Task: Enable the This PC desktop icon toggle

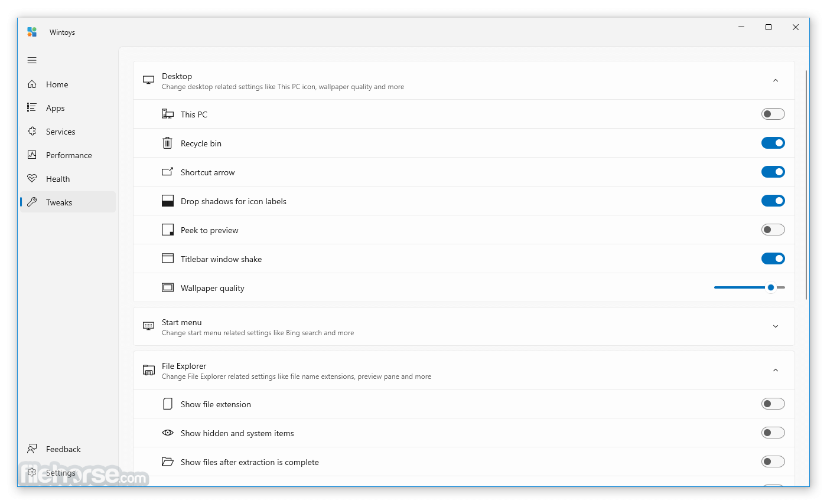Action: (x=773, y=114)
